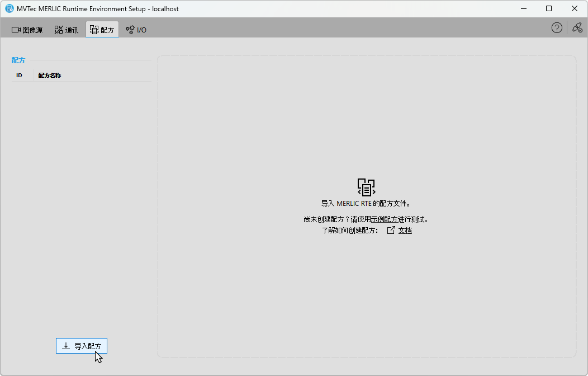Open the 示例配方 link

pyautogui.click(x=384, y=219)
